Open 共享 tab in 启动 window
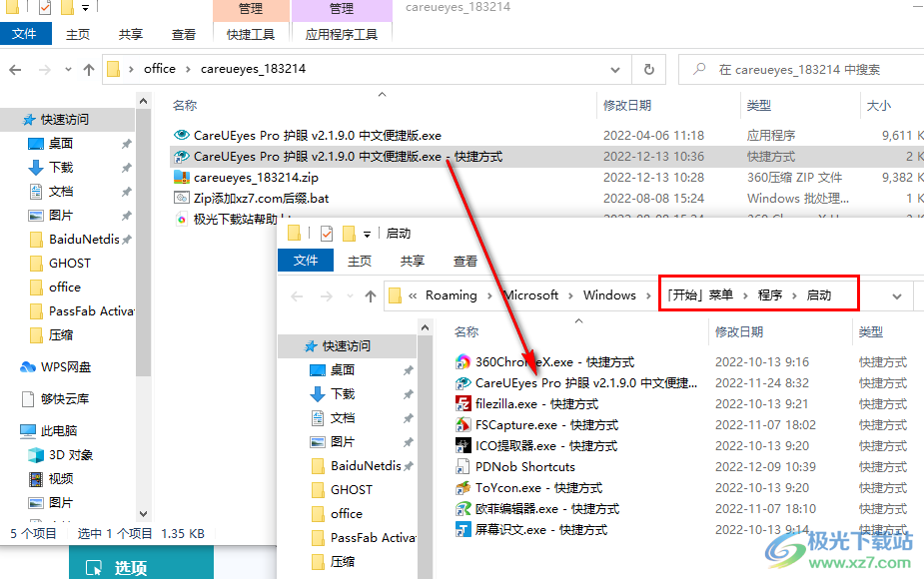This screenshot has height=579, width=924. click(x=412, y=261)
